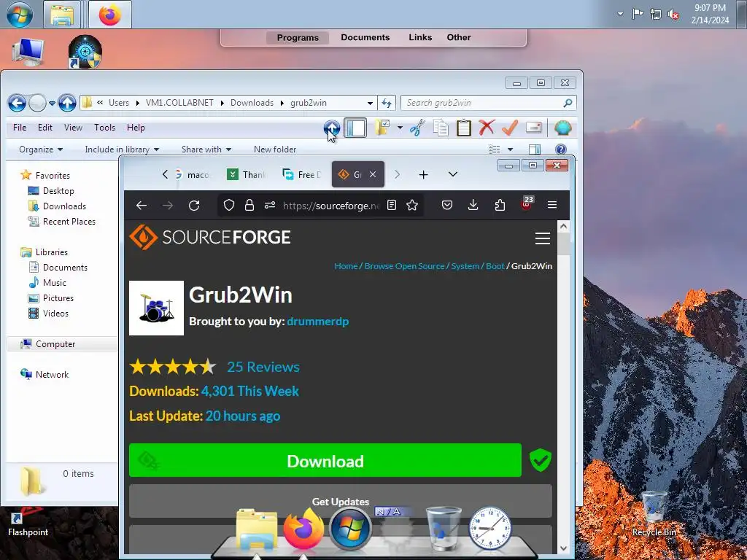
Task: Open Explorer recent locations history dropdown
Action: tap(52, 103)
